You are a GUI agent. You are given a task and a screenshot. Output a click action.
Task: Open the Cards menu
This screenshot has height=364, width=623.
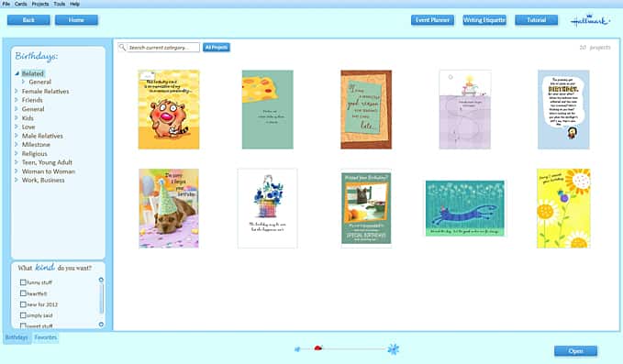click(x=21, y=4)
